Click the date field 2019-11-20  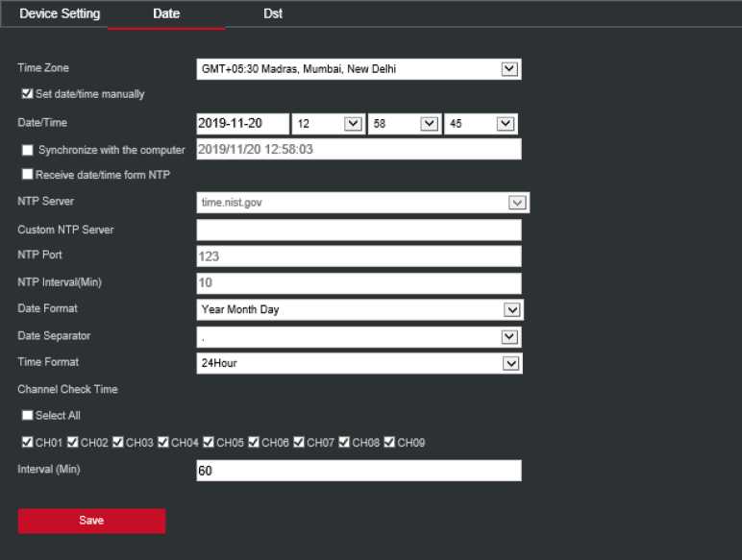pos(242,124)
